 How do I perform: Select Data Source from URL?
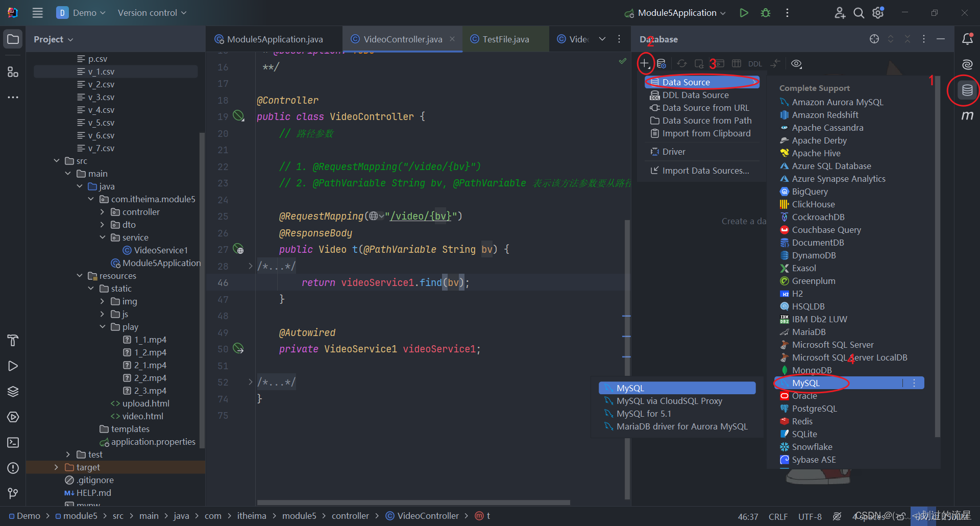tap(702, 108)
